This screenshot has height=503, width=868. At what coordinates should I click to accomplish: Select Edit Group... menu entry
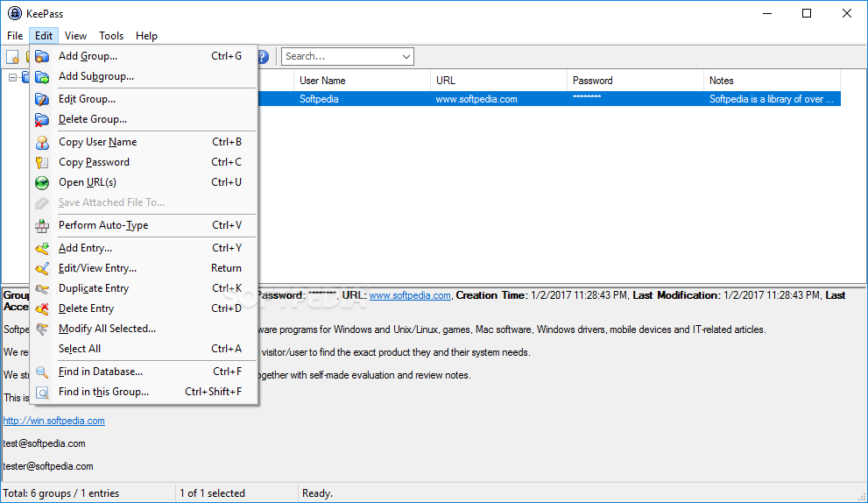144,99
